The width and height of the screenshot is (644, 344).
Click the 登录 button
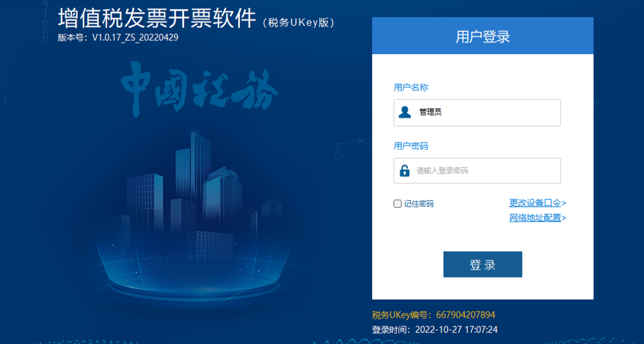pos(483,264)
